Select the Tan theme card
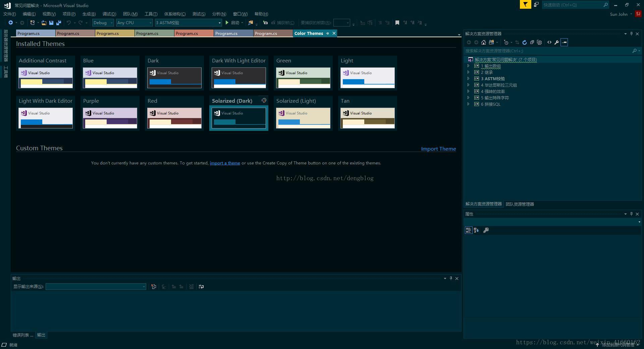 (x=368, y=113)
